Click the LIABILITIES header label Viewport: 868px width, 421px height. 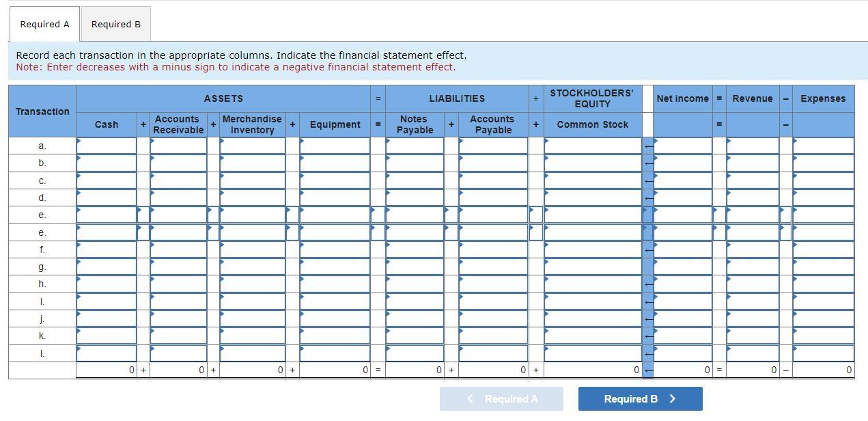click(x=457, y=98)
